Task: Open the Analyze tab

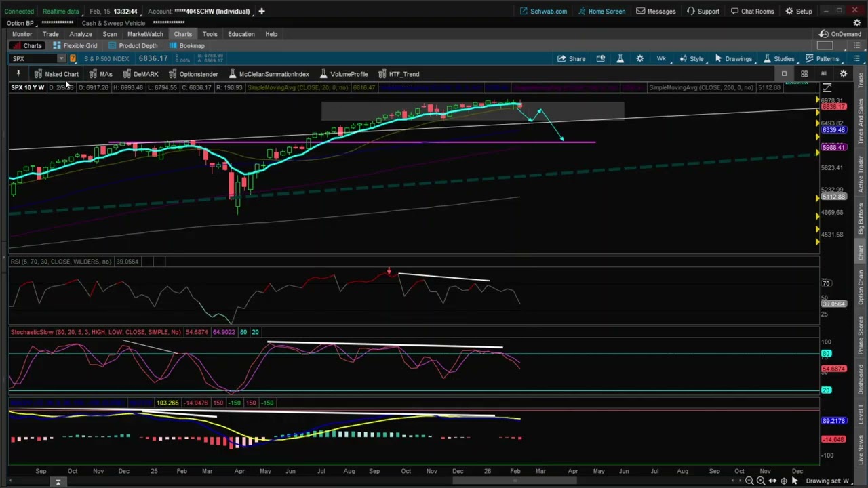Action: 80,34
